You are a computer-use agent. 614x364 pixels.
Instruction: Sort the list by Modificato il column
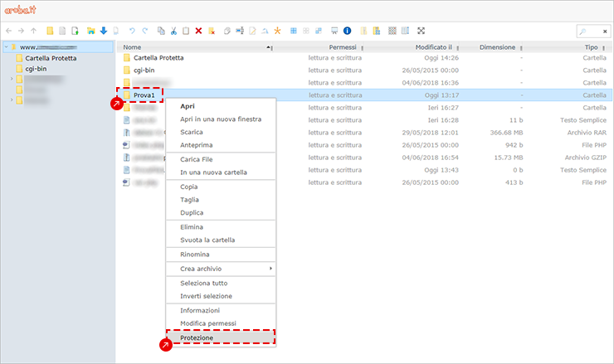pyautogui.click(x=434, y=47)
